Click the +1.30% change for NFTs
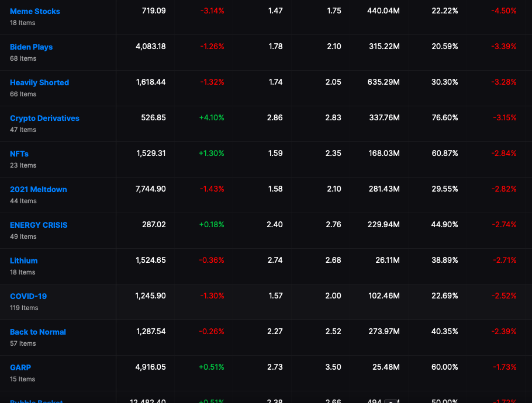This screenshot has width=532, height=403. 212,153
